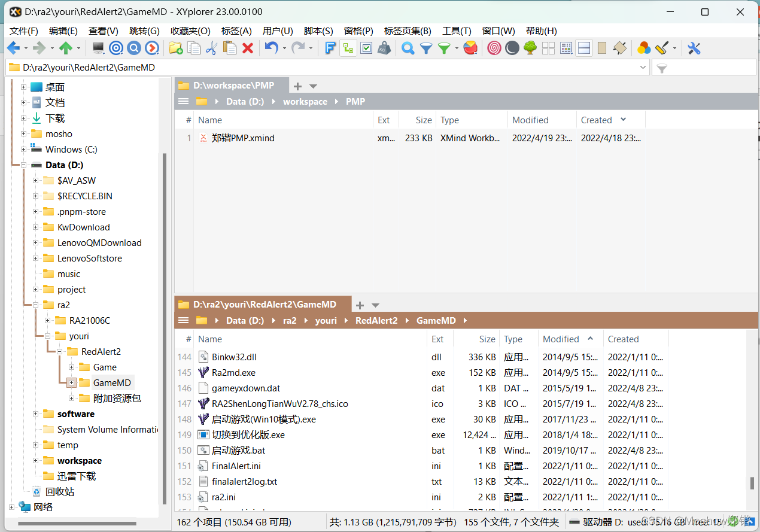
Task: Click 'youri' in lower breadcrumb bar
Action: click(326, 321)
